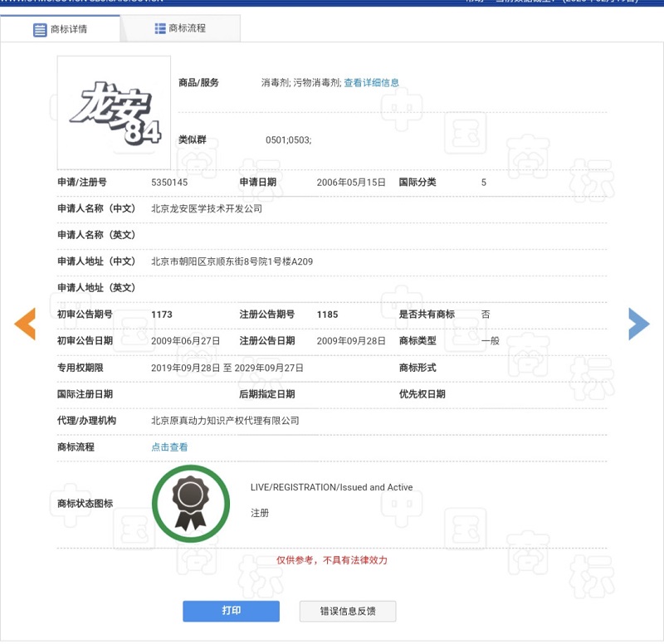The width and height of the screenshot is (664, 644).
Task: Select applicant name 北京龙安医学技术开发公司
Action: tap(207, 208)
